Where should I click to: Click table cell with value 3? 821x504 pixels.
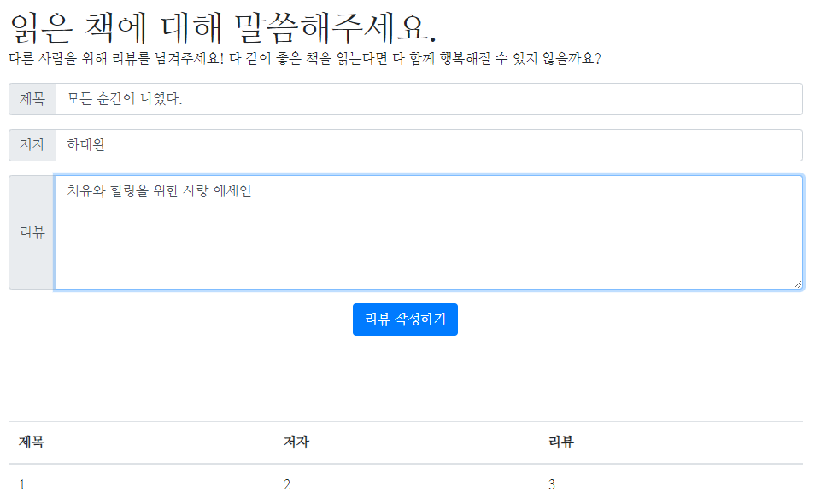click(670, 484)
